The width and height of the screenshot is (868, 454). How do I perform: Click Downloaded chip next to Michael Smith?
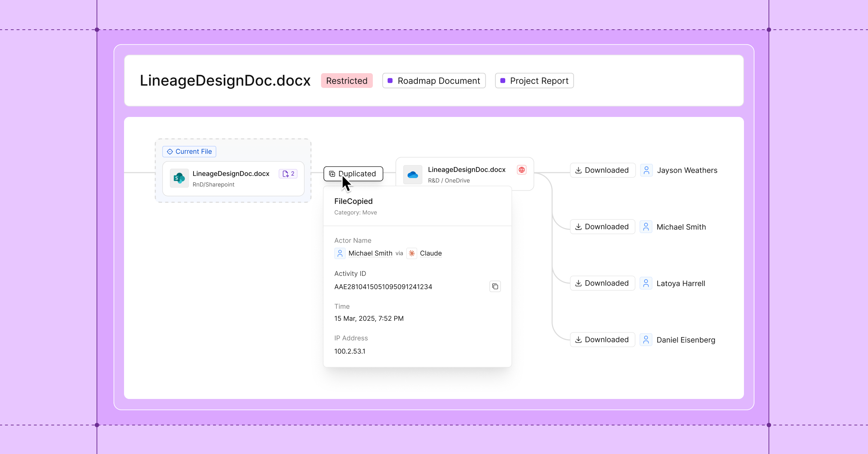point(602,227)
